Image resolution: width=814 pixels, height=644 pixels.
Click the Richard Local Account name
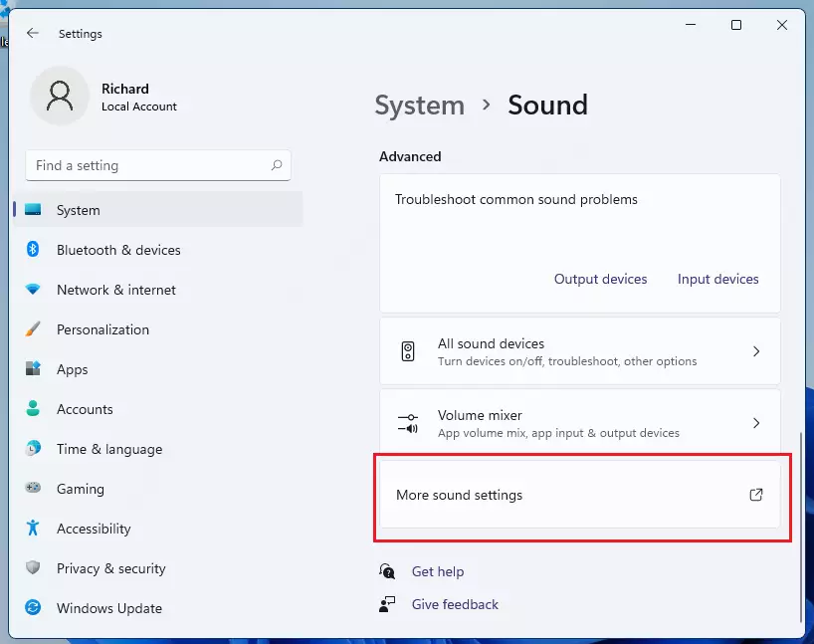139,98
